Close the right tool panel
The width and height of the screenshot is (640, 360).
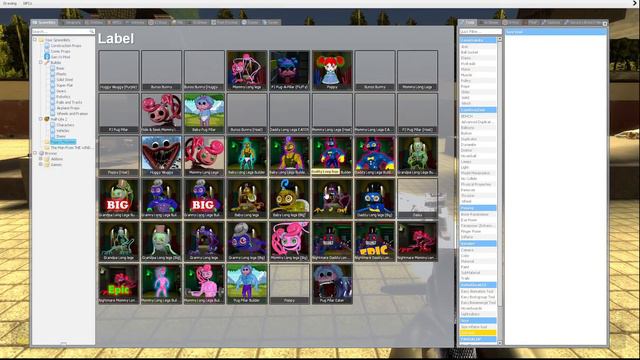[605, 24]
